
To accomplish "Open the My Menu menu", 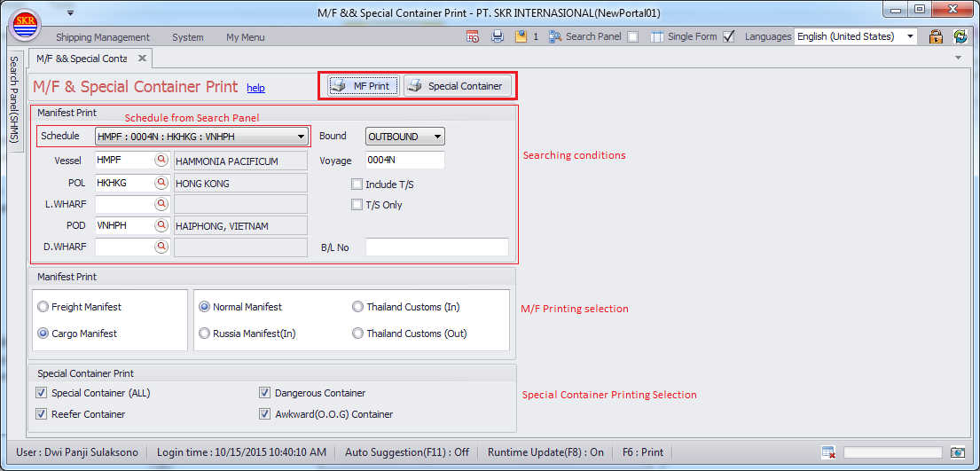I will tap(245, 37).
